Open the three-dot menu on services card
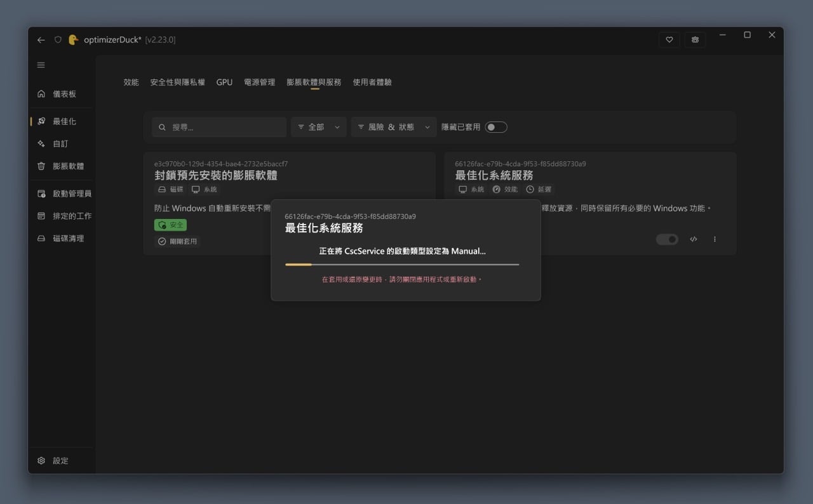The width and height of the screenshot is (813, 504). [x=715, y=239]
